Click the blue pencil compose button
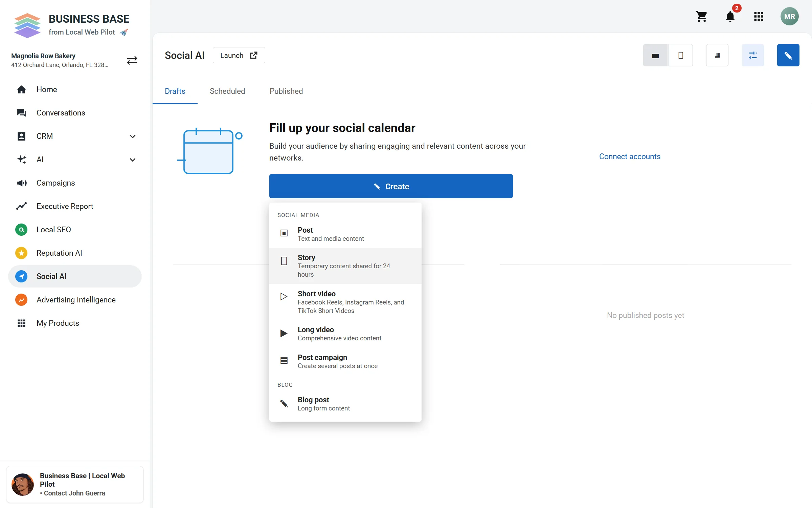The image size is (812, 508). 788,55
